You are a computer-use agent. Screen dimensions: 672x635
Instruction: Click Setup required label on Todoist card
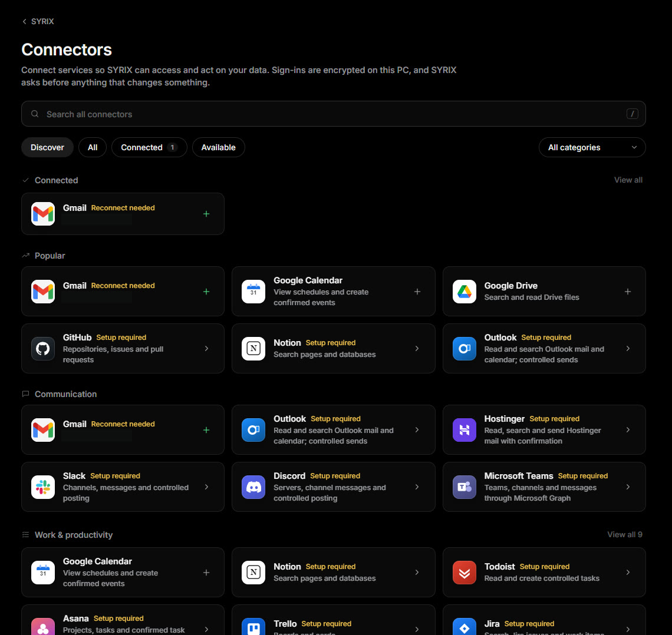coord(545,567)
